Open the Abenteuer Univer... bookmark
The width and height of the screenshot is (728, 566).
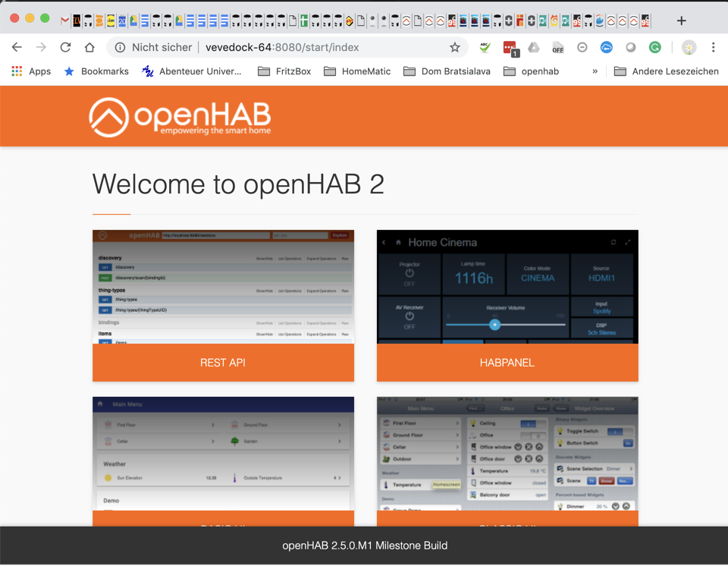191,71
